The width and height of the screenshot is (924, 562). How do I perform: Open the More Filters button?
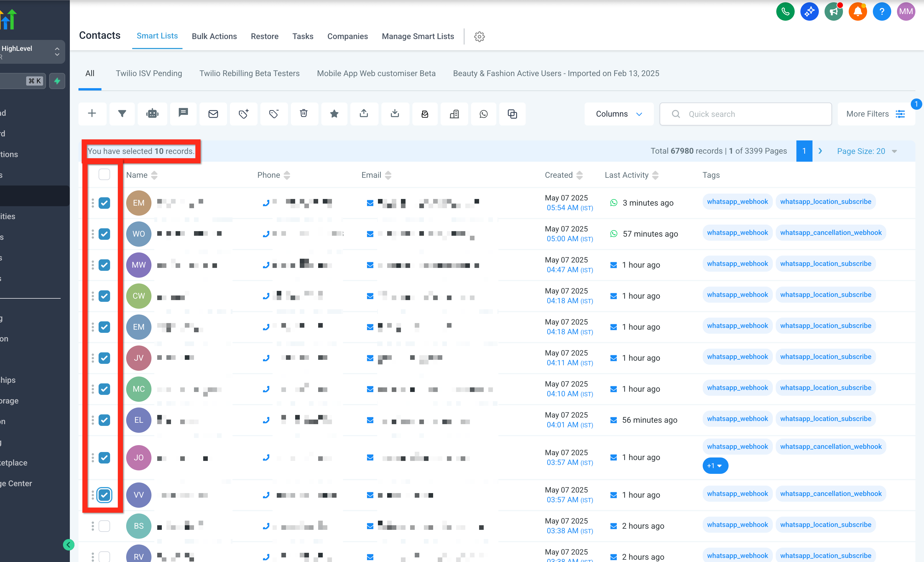(x=876, y=114)
